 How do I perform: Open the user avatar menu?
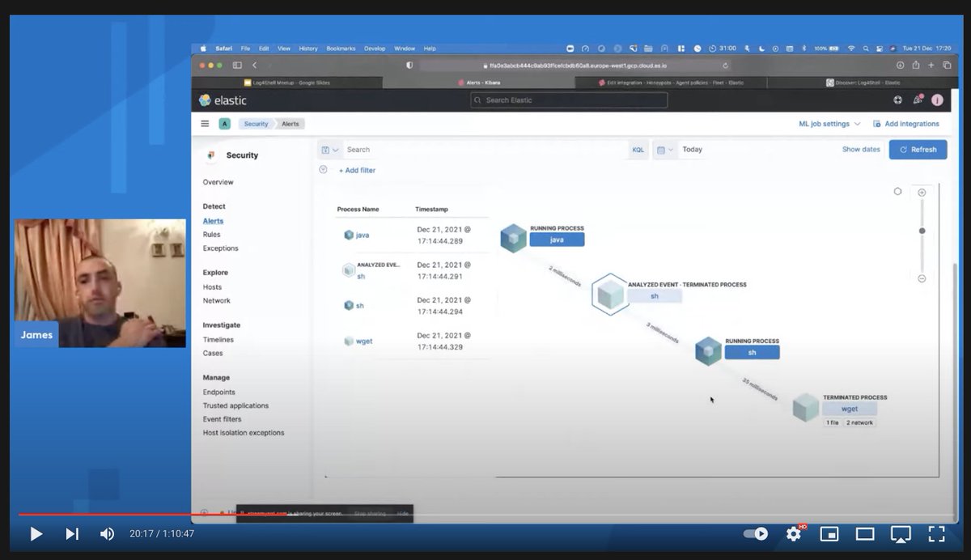pos(937,100)
